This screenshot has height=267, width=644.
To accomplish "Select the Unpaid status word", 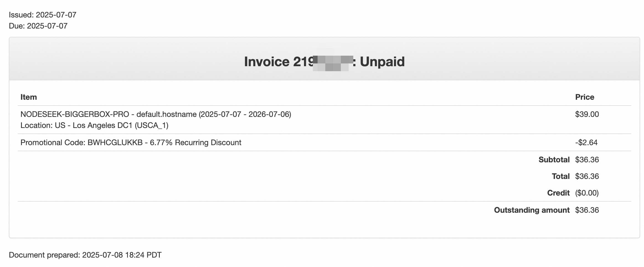I will pyautogui.click(x=382, y=61).
